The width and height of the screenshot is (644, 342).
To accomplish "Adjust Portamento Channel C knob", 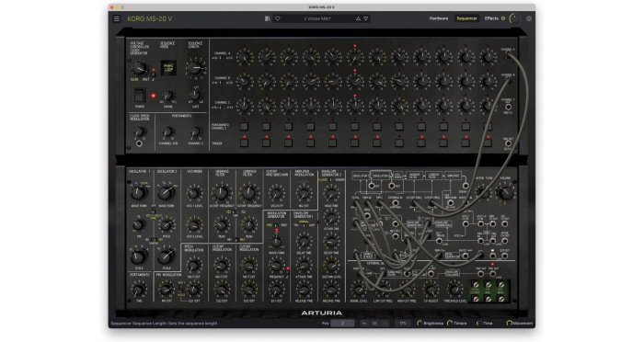I will point(195,131).
